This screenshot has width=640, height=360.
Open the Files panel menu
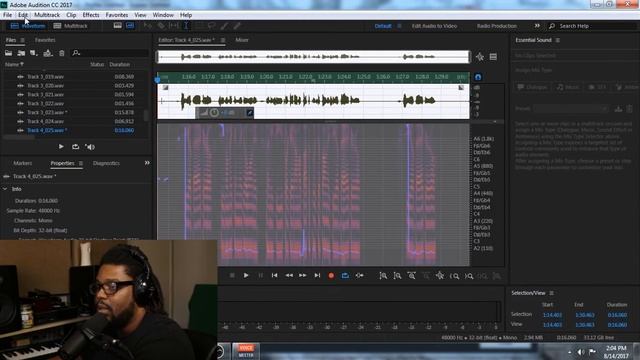(22, 40)
